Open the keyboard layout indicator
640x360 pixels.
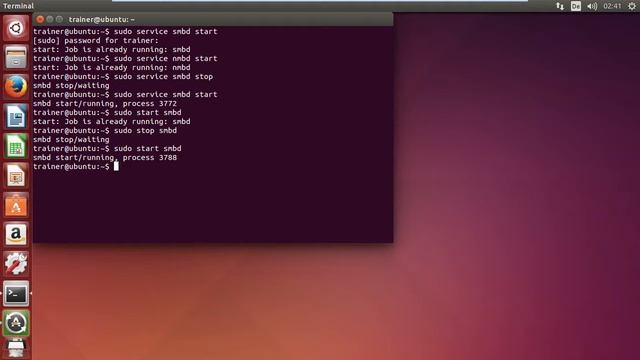tap(576, 6)
